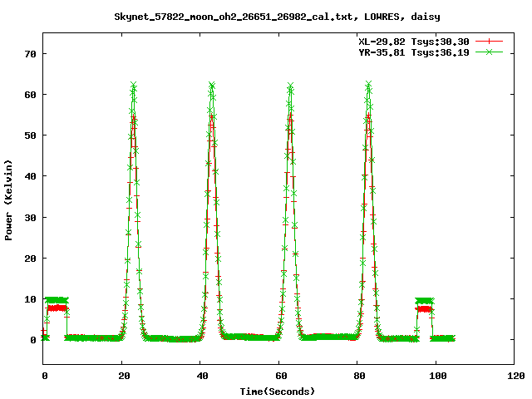This screenshot has width=532, height=399.
Task: Click the y-axis tick label '30'
Action: pos(30,218)
